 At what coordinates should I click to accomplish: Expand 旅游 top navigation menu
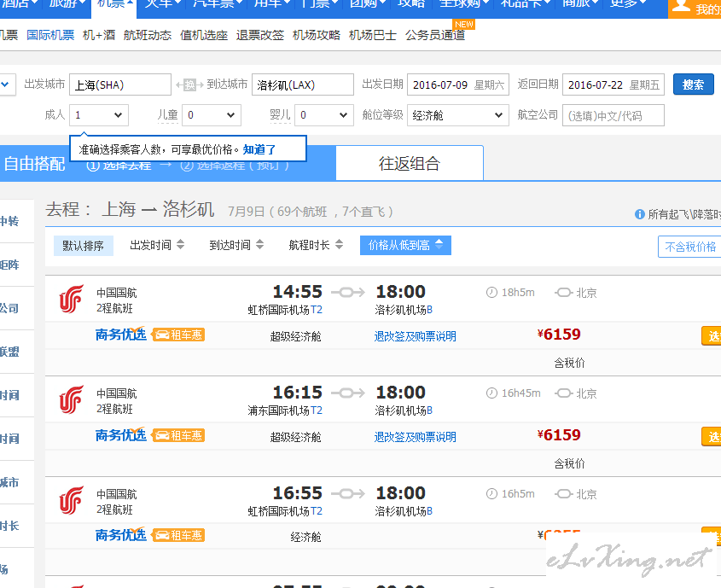67,3
